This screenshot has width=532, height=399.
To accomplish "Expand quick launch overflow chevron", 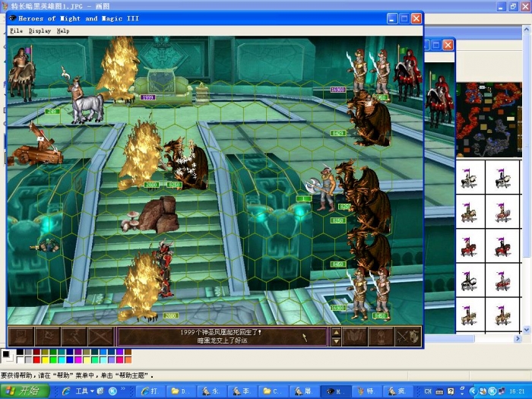I will click(x=123, y=389).
